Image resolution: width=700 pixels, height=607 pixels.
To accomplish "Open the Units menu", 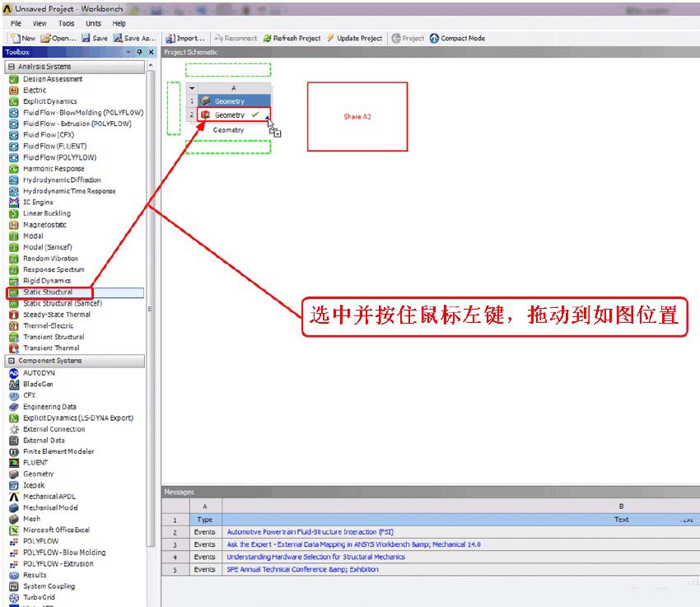I will 93,23.
